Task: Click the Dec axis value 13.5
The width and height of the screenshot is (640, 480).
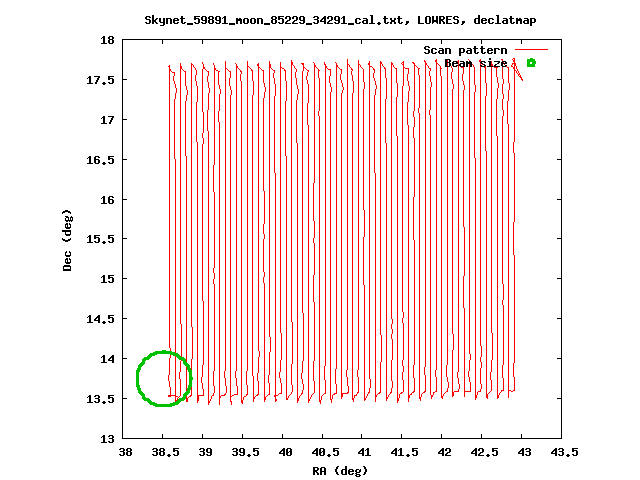Action: [100, 399]
